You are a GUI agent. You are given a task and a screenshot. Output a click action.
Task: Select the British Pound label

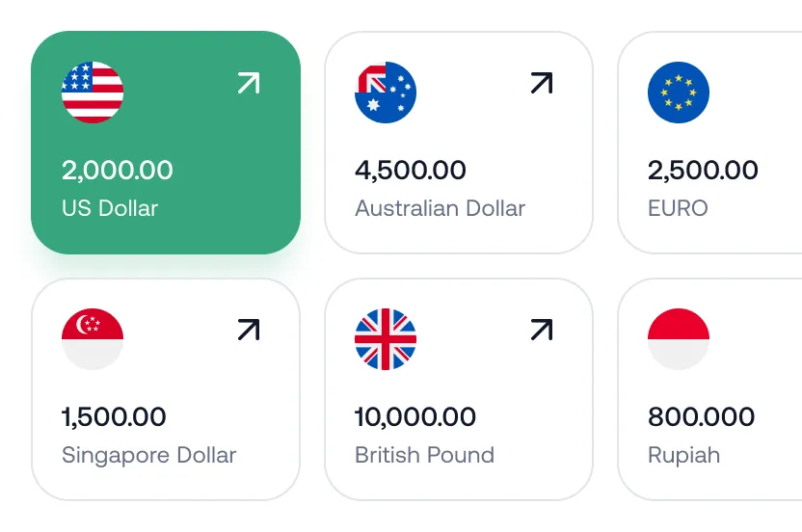coord(424,455)
